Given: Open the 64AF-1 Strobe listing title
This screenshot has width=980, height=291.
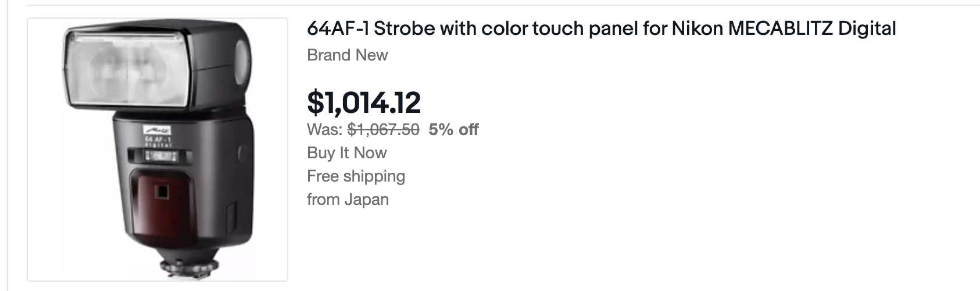Looking at the screenshot, I should 601,29.
